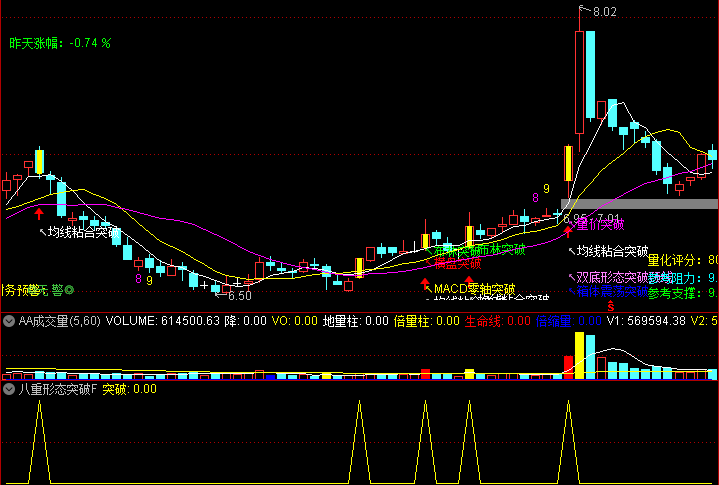Click the yellow 突破: 0.00 readout
Screen dimensions: 719x485
pyautogui.click(x=129, y=389)
